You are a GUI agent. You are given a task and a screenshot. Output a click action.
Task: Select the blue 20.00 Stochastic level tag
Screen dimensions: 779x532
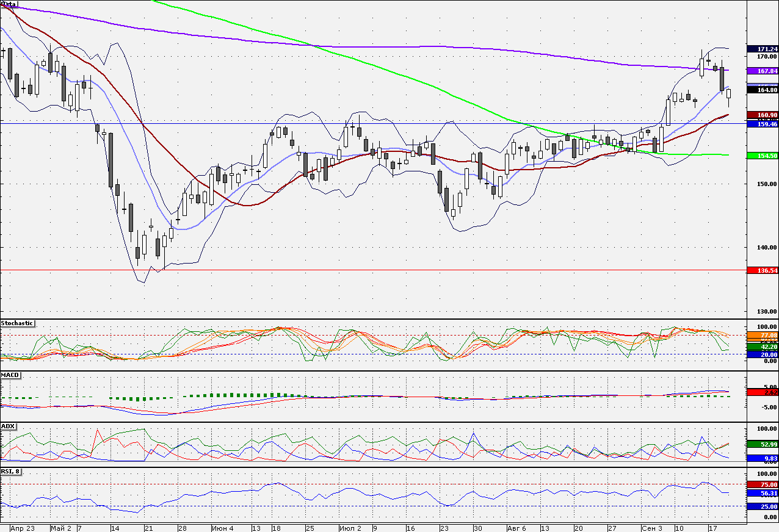[x=763, y=354]
